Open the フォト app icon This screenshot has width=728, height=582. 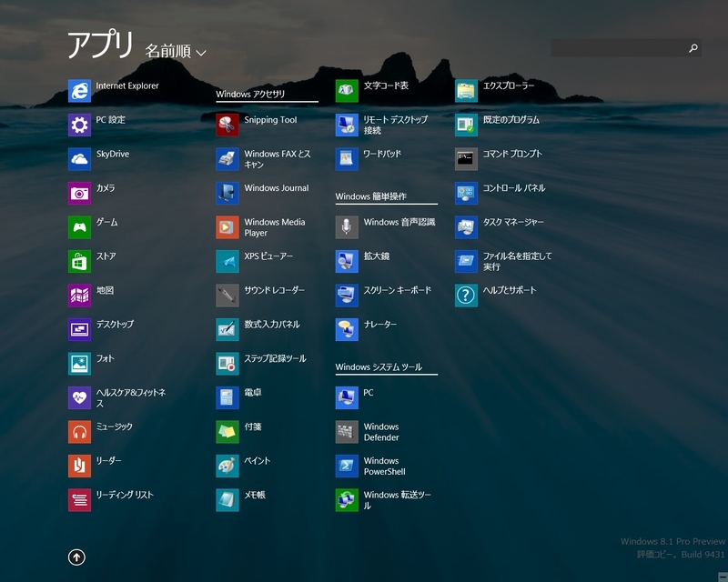(79, 364)
